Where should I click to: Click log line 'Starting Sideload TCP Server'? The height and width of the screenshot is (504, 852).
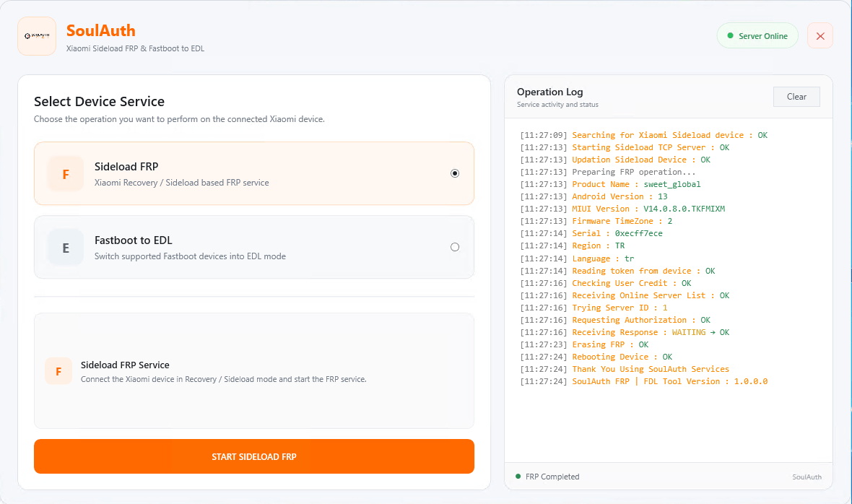(x=625, y=147)
